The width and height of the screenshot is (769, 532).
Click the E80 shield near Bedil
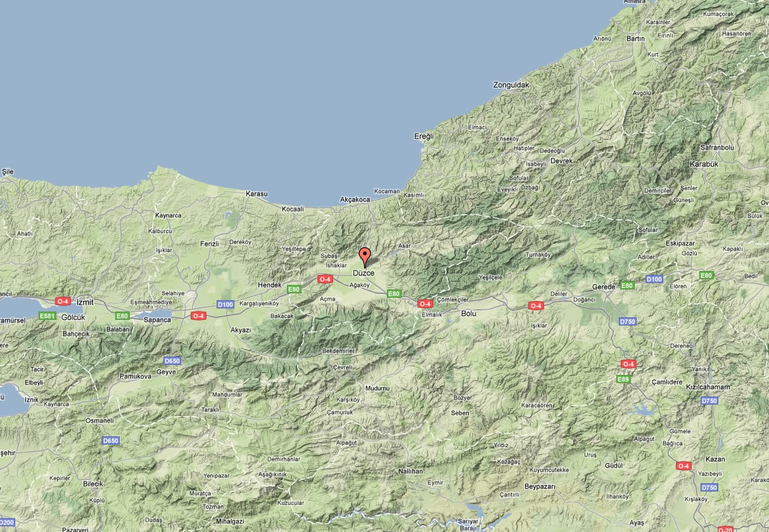point(706,275)
